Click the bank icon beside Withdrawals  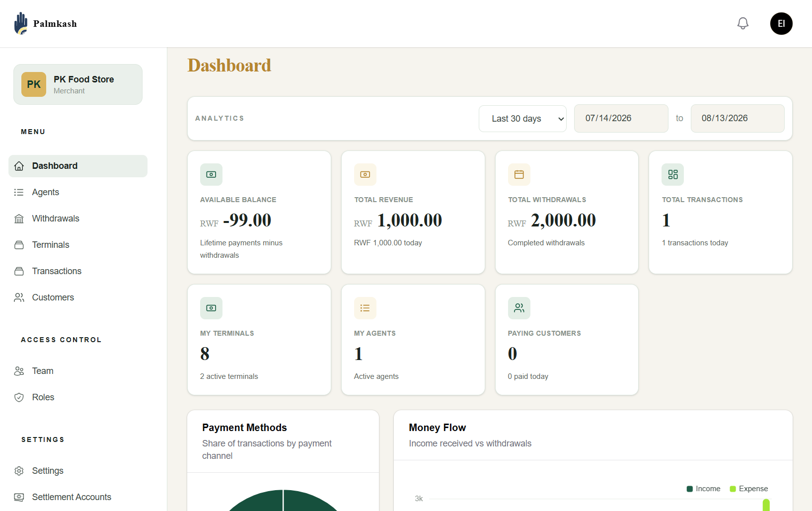click(x=19, y=219)
